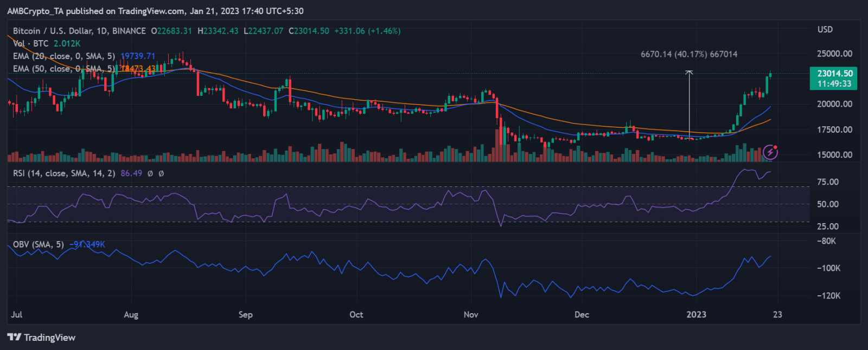
Task: Click the 25000.00 price axis label
Action: point(835,54)
